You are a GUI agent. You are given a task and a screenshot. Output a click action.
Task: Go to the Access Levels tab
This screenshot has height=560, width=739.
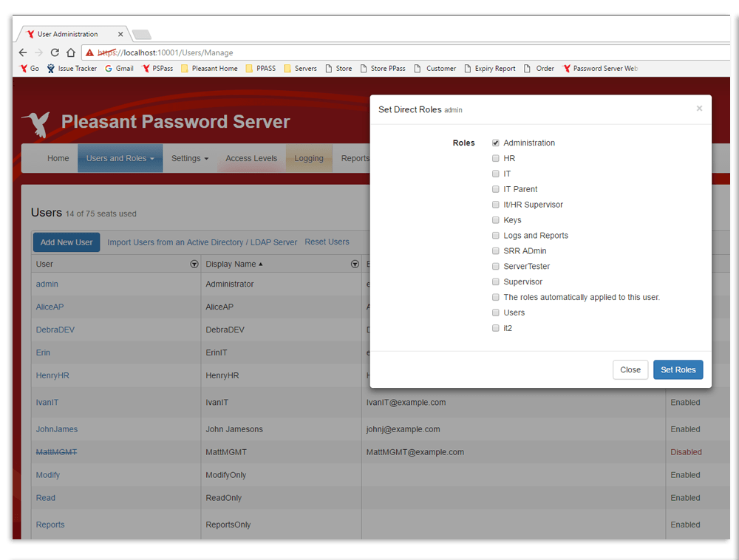251,158
